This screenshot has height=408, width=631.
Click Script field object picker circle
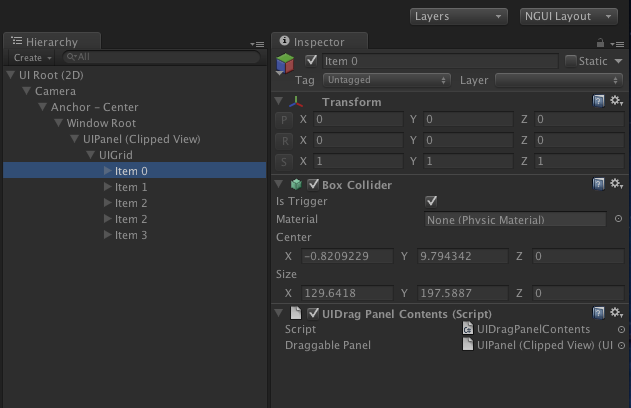(621, 330)
